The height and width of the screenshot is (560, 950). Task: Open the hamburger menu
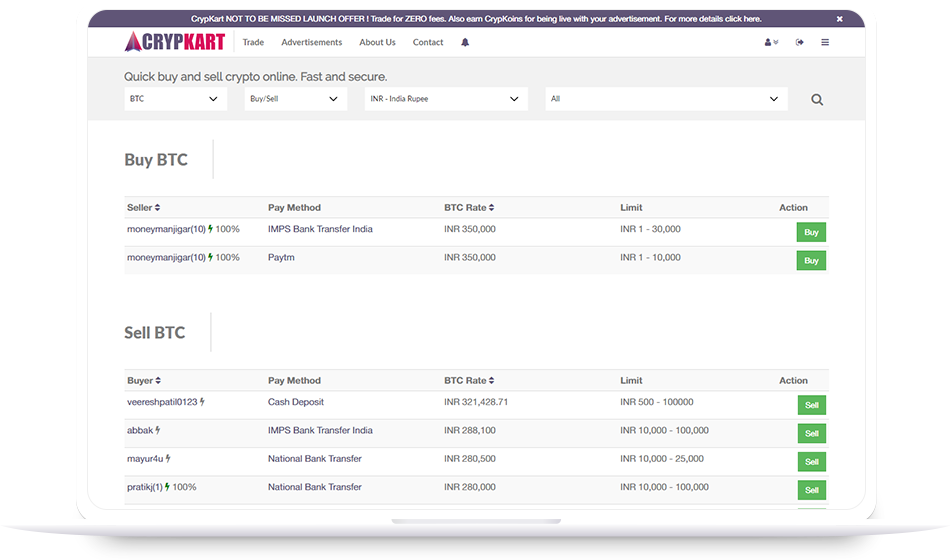pos(825,43)
